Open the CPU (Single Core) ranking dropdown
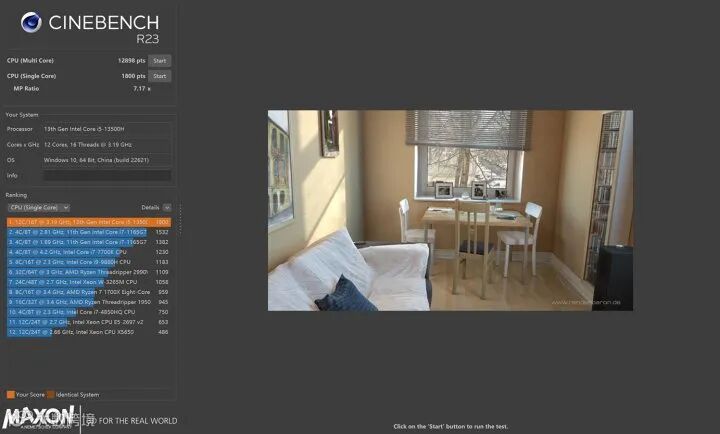 [39, 208]
